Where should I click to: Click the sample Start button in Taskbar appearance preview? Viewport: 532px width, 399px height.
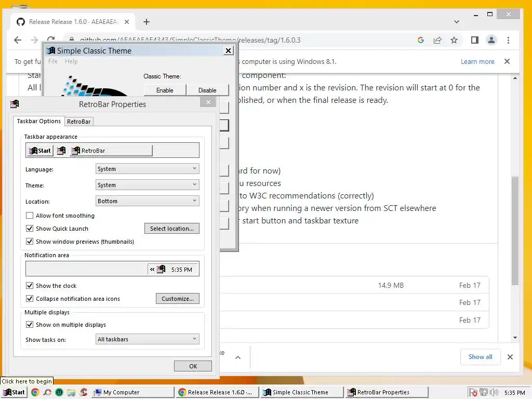point(40,151)
